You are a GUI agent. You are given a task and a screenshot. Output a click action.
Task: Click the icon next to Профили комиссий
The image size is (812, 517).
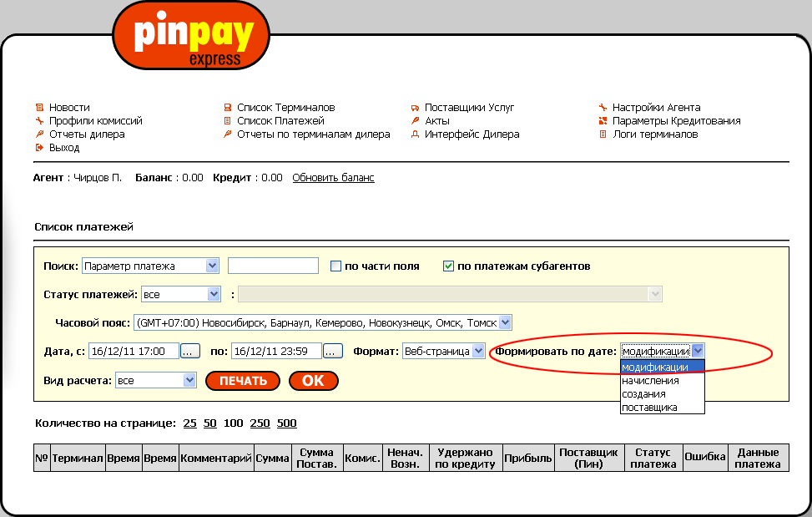click(38, 121)
